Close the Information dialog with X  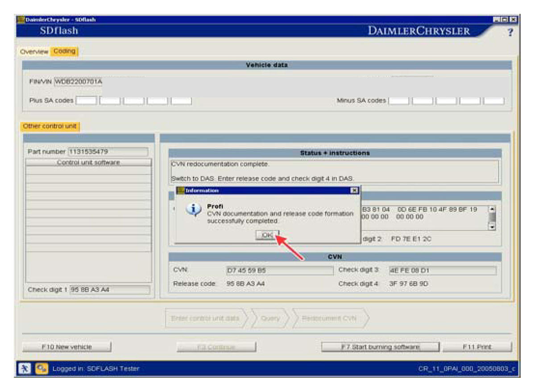[x=354, y=190]
